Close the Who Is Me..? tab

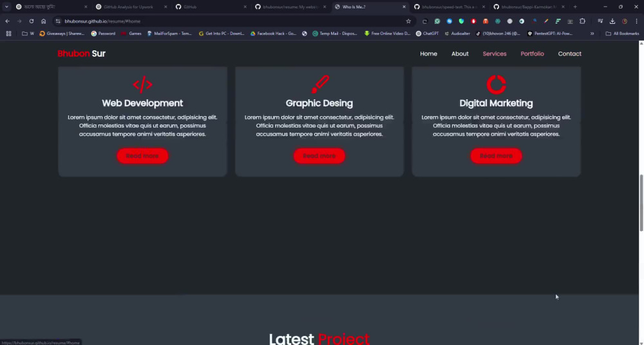404,6
